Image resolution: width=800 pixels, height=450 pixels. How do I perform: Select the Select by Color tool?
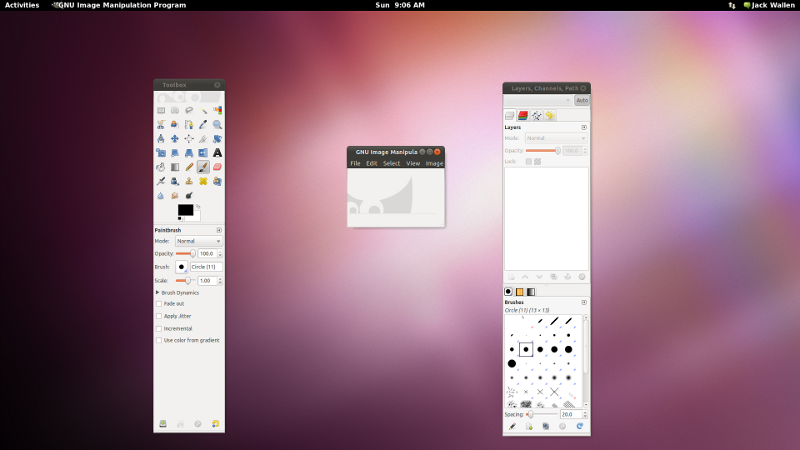[217, 110]
